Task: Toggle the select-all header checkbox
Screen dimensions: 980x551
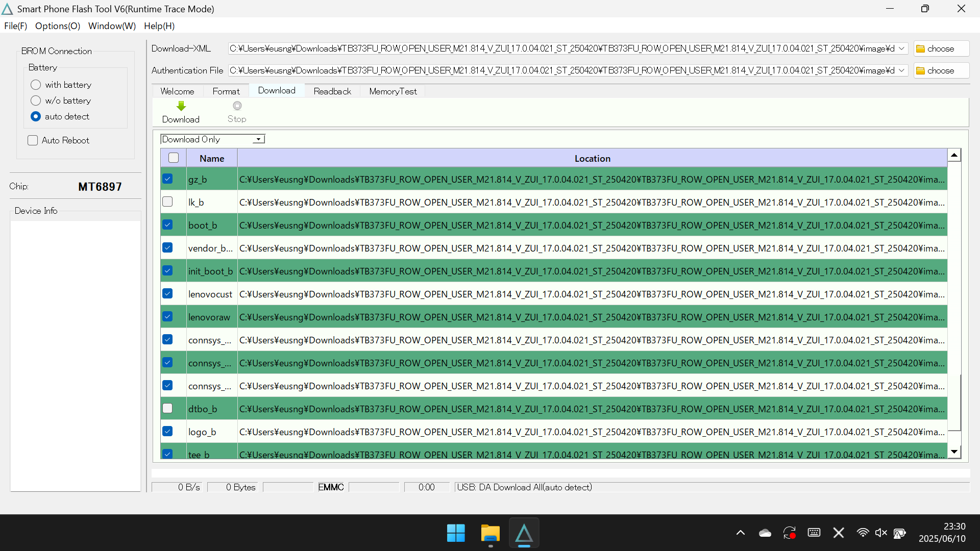Action: tap(174, 158)
